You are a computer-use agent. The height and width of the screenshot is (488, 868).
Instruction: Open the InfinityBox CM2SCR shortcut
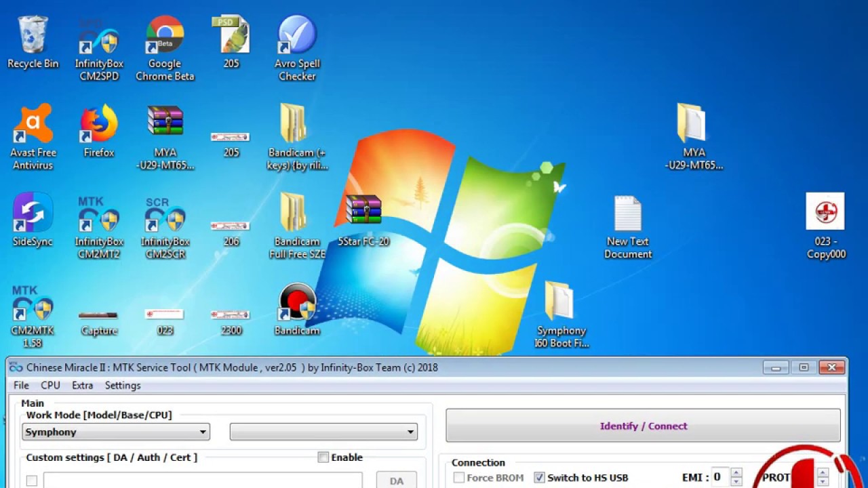pyautogui.click(x=165, y=227)
